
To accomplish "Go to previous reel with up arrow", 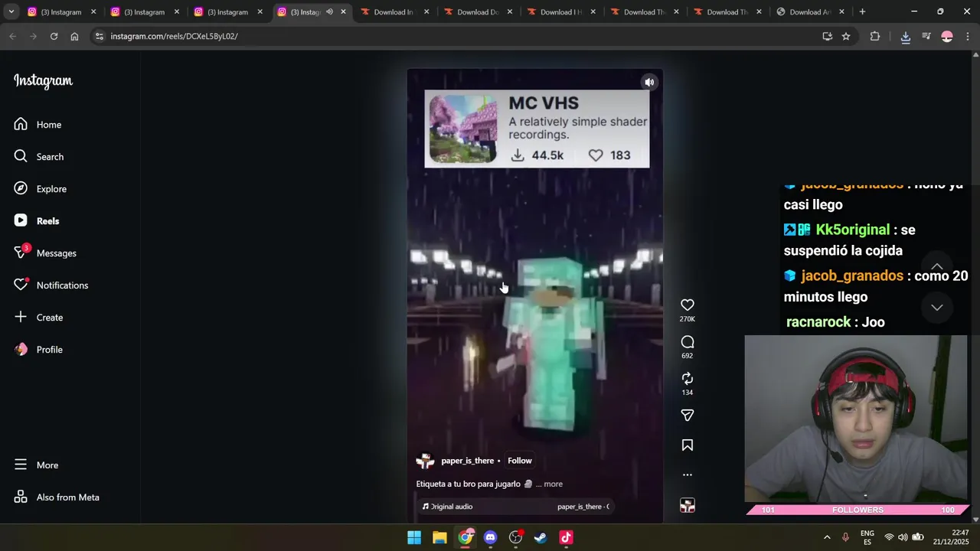I will (936, 266).
